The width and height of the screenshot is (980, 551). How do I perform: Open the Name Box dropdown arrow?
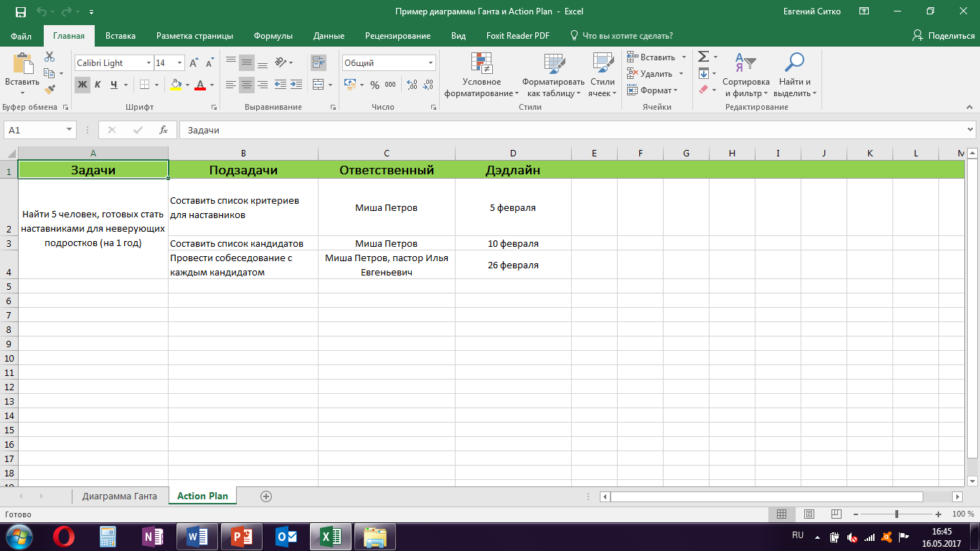pyautogui.click(x=70, y=130)
